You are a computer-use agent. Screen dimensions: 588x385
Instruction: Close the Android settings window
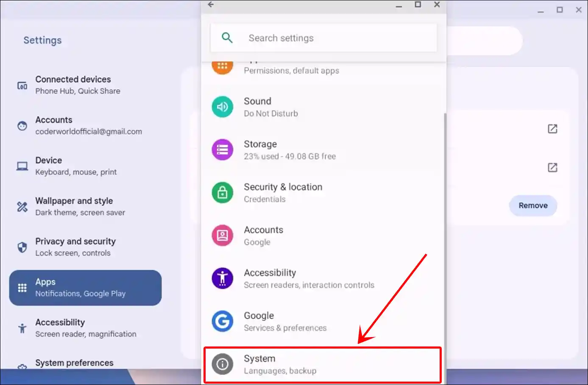(x=437, y=5)
